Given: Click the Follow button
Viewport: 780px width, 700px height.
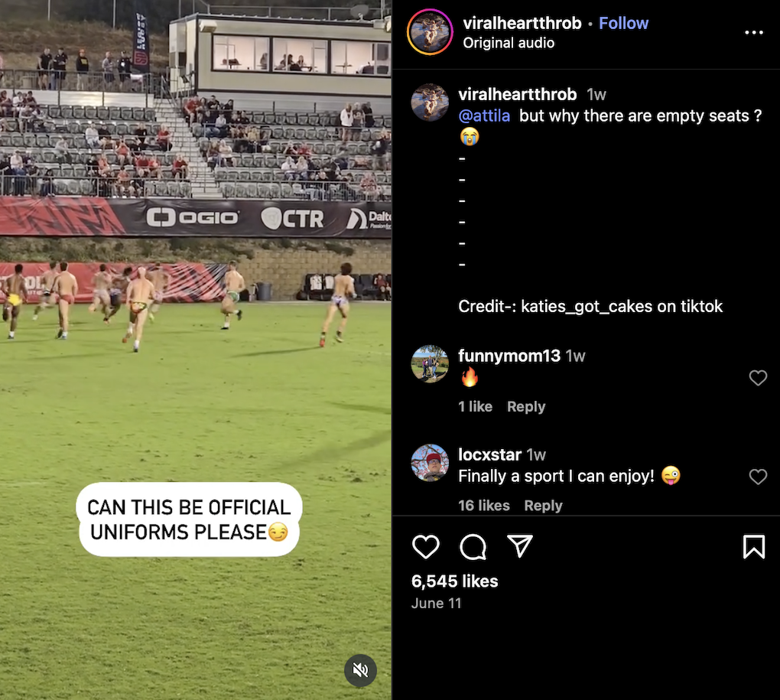Looking at the screenshot, I should point(623,24).
